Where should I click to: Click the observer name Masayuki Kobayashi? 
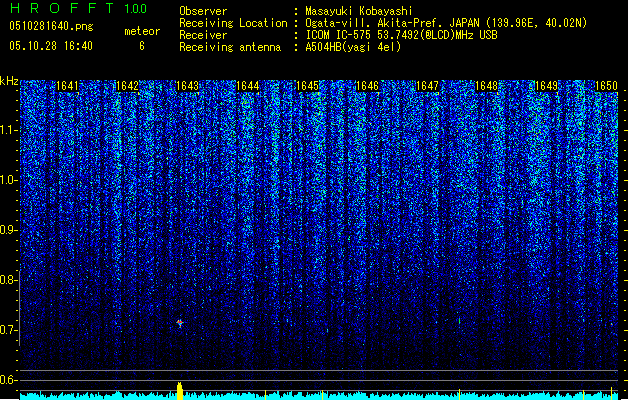359,11
